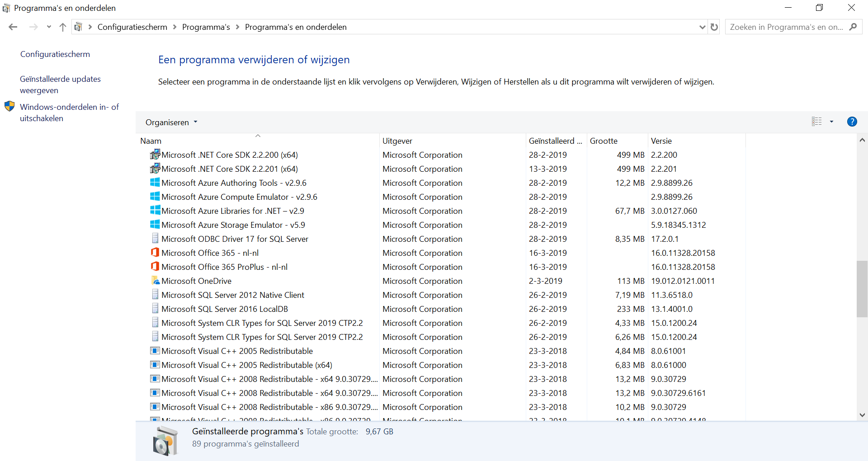
Task: Select Microsoft Azure Storage Emulator - v5.9
Action: click(233, 225)
